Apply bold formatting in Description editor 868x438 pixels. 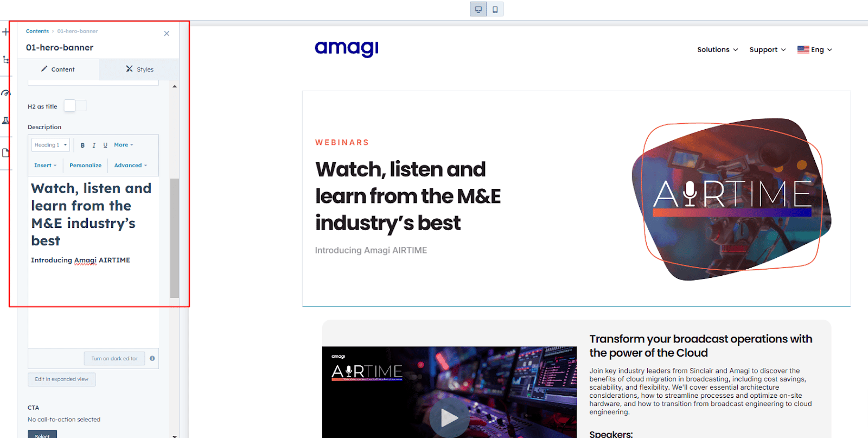82,145
